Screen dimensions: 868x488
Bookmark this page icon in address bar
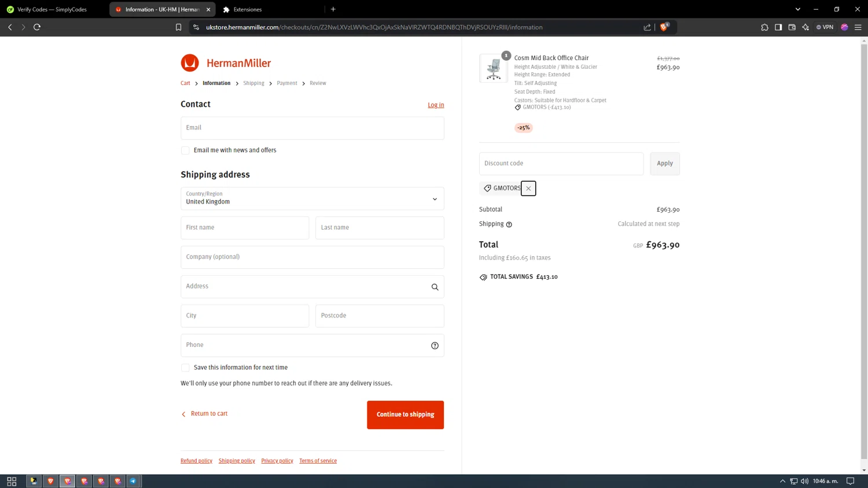(x=178, y=27)
